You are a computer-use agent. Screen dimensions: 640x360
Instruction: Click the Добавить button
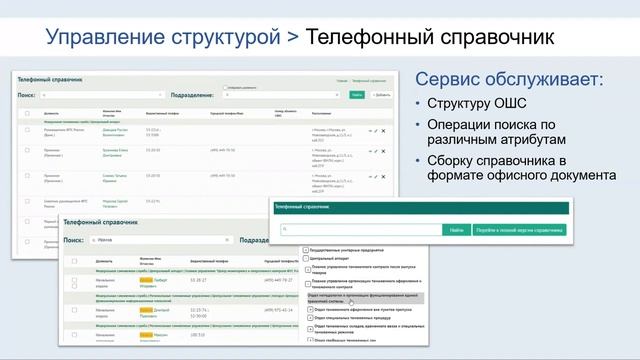pyautogui.click(x=381, y=95)
